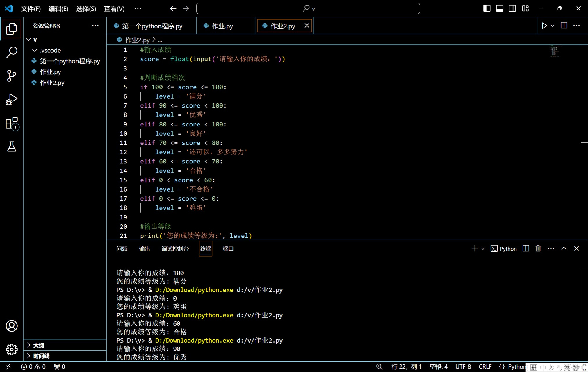Image resolution: width=588 pixels, height=372 pixels.
Task: Open the Search view in activity bar
Action: [x=12, y=52]
